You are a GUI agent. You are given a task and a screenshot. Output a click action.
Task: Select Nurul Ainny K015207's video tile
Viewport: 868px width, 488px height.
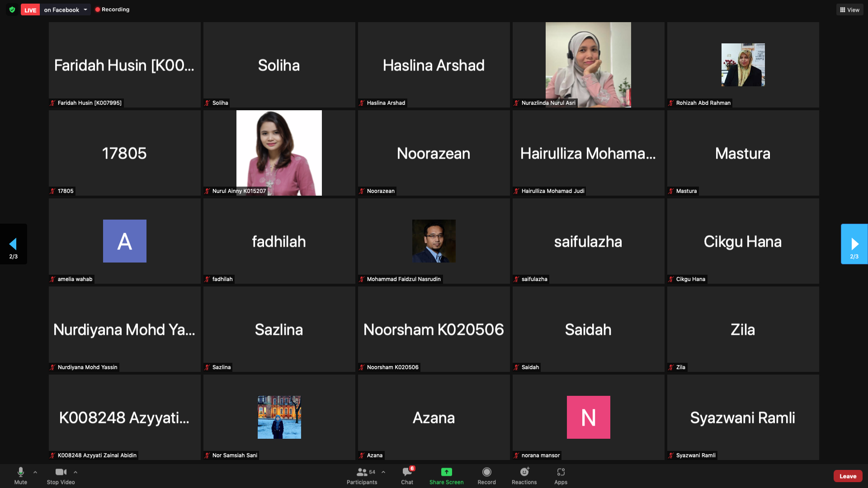point(279,153)
